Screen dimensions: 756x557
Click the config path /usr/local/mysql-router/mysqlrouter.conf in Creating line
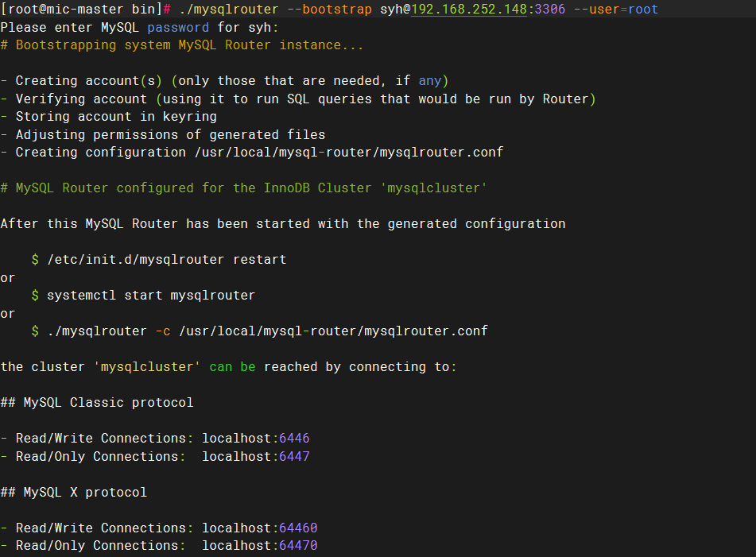pos(349,153)
